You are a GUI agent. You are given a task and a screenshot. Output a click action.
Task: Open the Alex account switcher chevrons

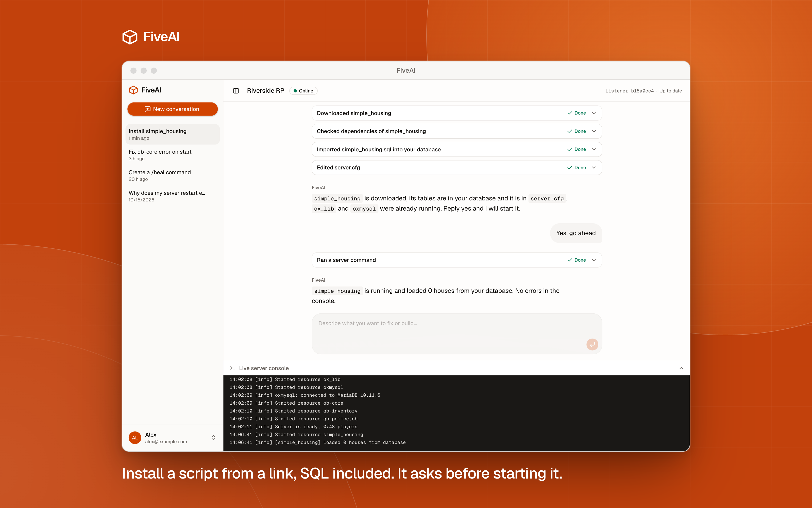pos(213,438)
